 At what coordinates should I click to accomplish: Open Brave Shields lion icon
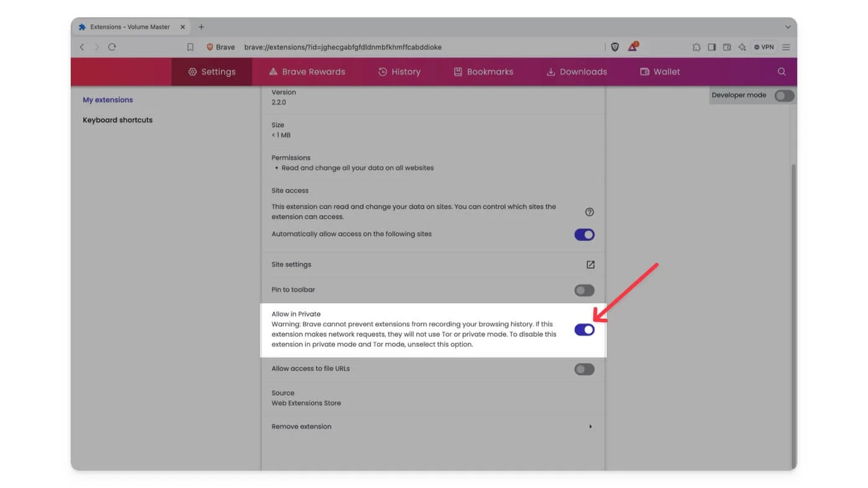click(615, 47)
